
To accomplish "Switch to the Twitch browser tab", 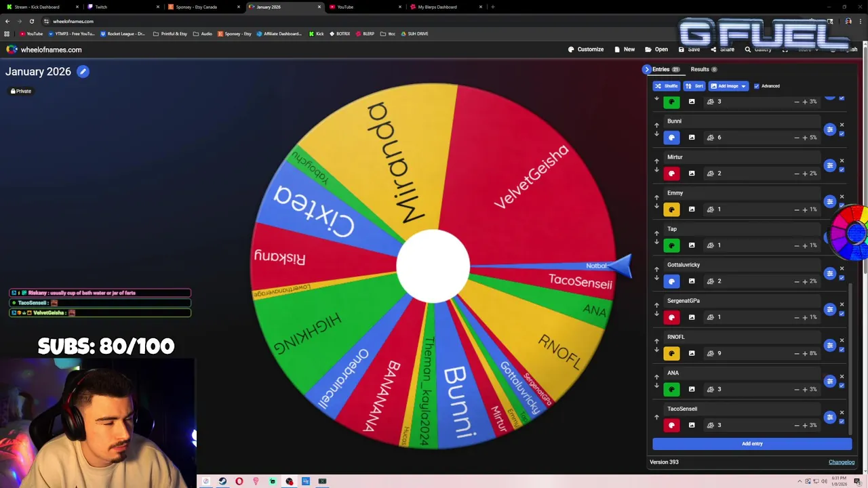I will [123, 7].
